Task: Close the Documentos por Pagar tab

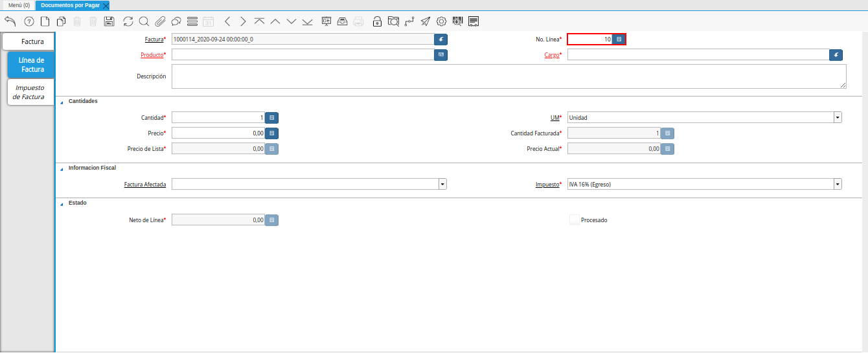Action: click(x=106, y=5)
